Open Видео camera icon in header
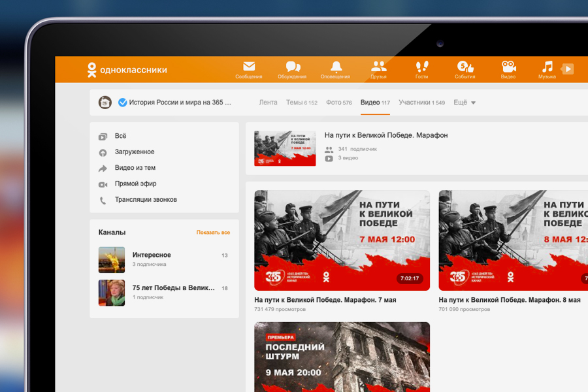588x392 pixels. pos(508,67)
